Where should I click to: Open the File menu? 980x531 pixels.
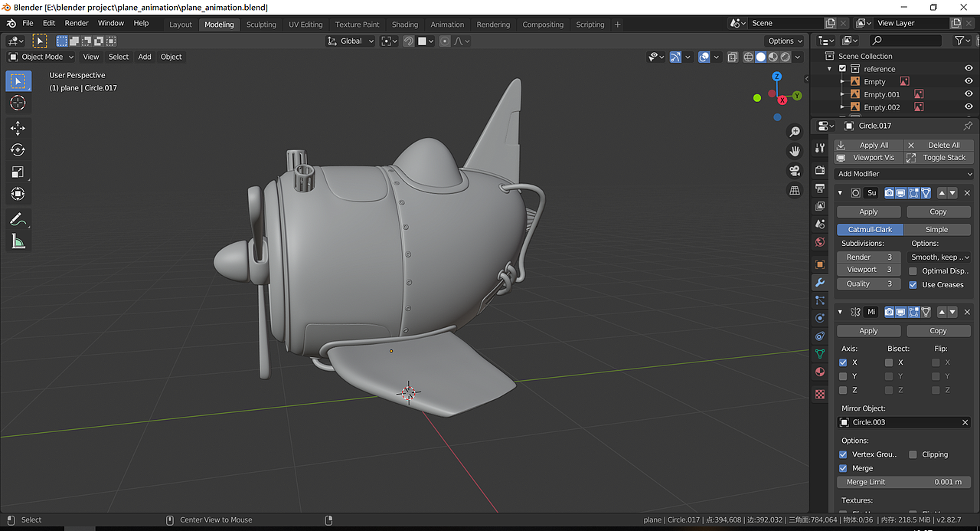(28, 23)
